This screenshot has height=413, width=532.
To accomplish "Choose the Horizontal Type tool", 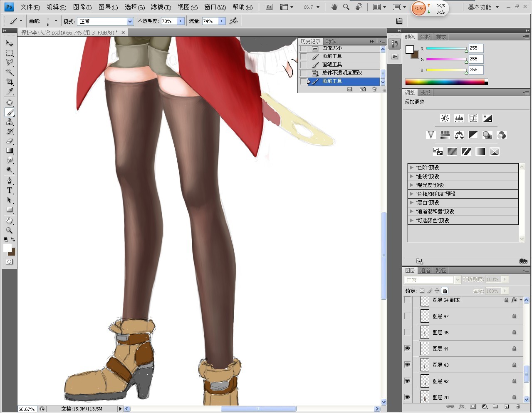I will [x=10, y=190].
